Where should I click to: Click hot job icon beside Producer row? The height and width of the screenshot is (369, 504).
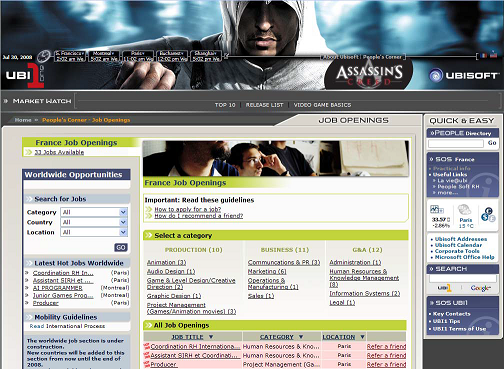click(147, 364)
